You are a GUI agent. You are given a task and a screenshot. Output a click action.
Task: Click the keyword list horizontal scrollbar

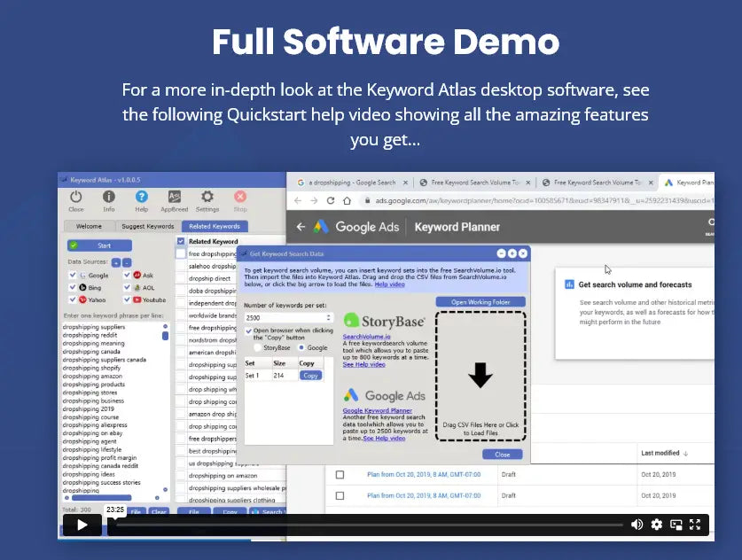tap(101, 498)
